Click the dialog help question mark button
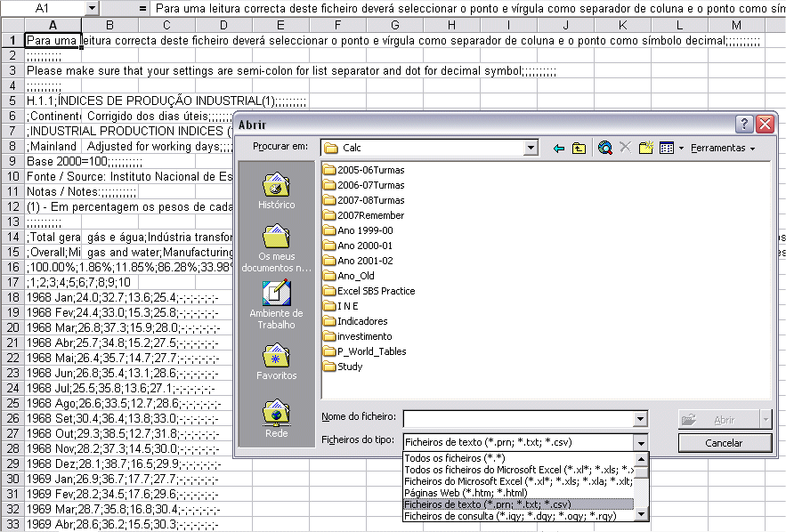786x532 pixels. coord(744,124)
